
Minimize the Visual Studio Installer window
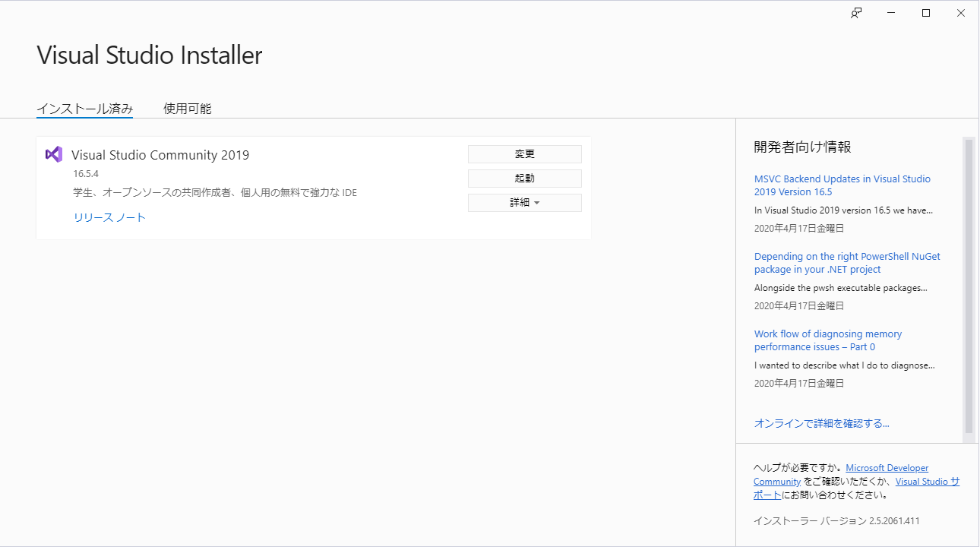891,13
